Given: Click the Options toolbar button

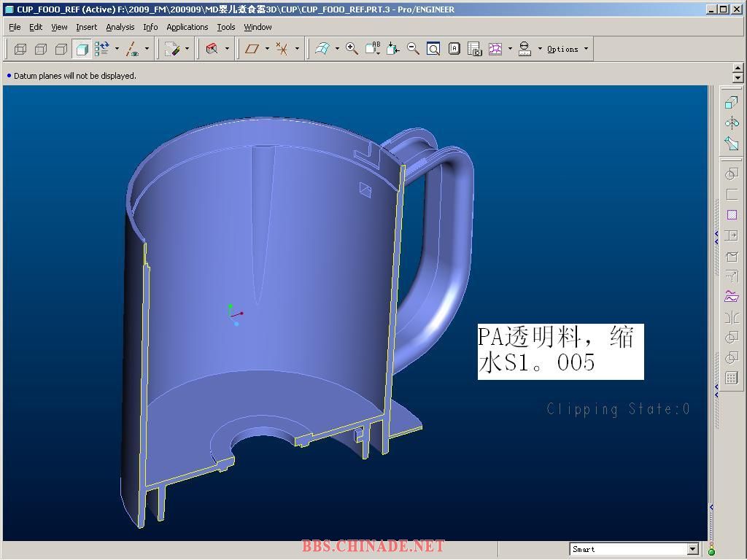Looking at the screenshot, I should point(562,49).
